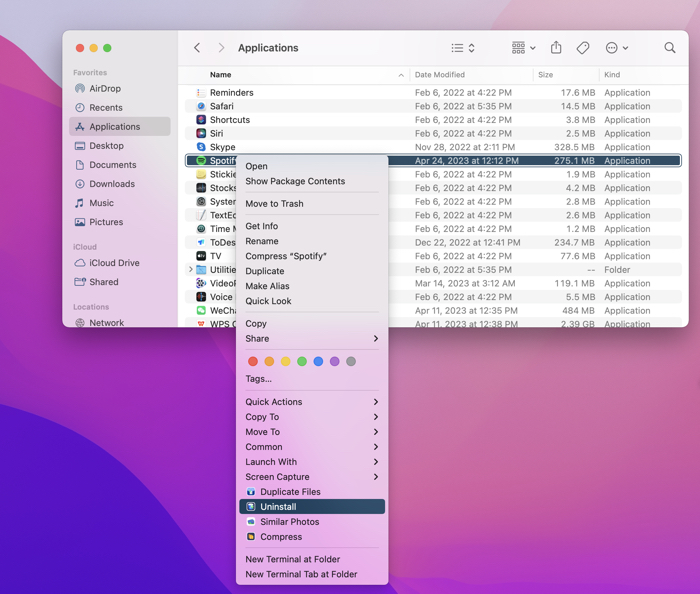Viewport: 700px width, 594px height.
Task: Open the Finder search magnifier
Action: click(x=670, y=48)
